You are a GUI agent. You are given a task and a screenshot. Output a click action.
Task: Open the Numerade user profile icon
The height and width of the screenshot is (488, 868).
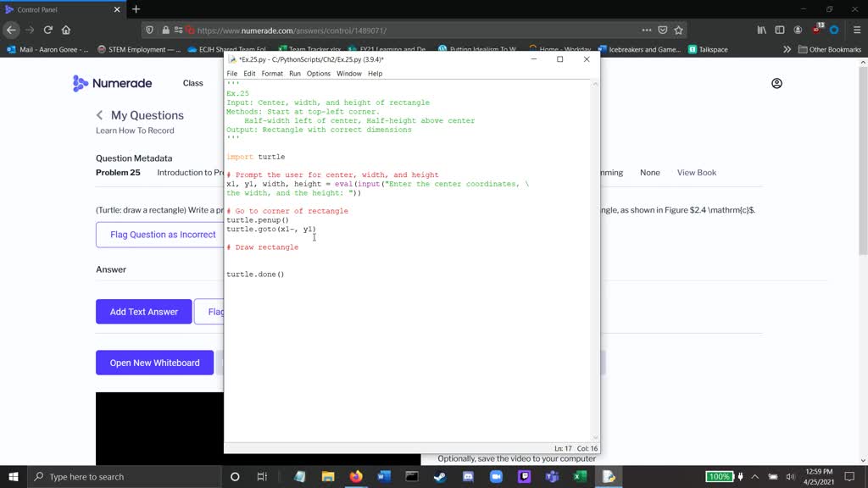coord(776,83)
